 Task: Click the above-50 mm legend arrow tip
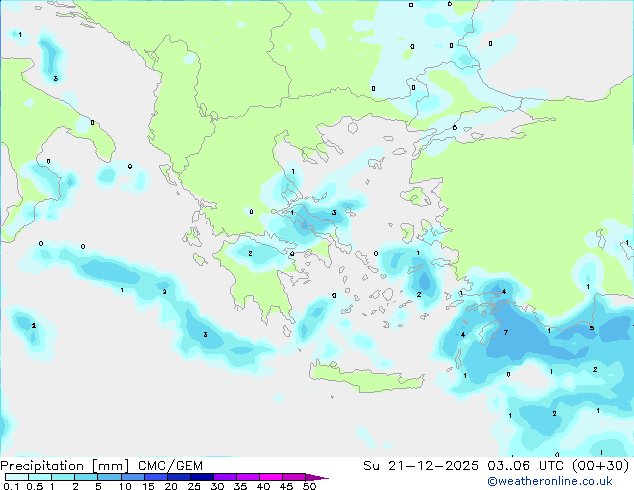tap(317, 477)
